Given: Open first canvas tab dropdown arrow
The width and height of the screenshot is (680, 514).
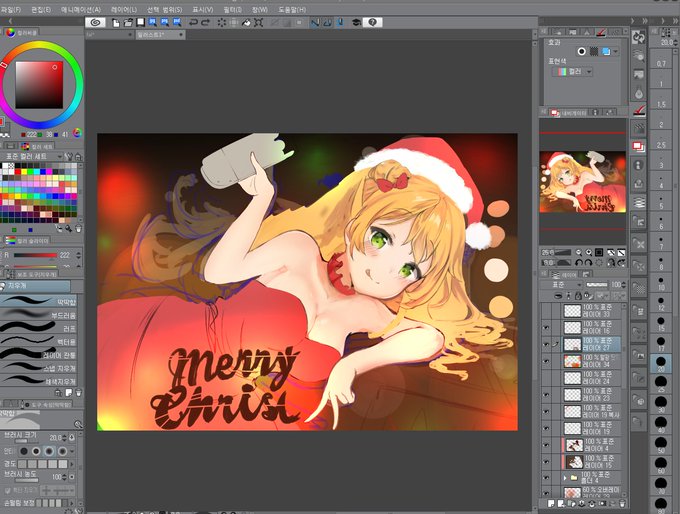Looking at the screenshot, I should 130,34.
